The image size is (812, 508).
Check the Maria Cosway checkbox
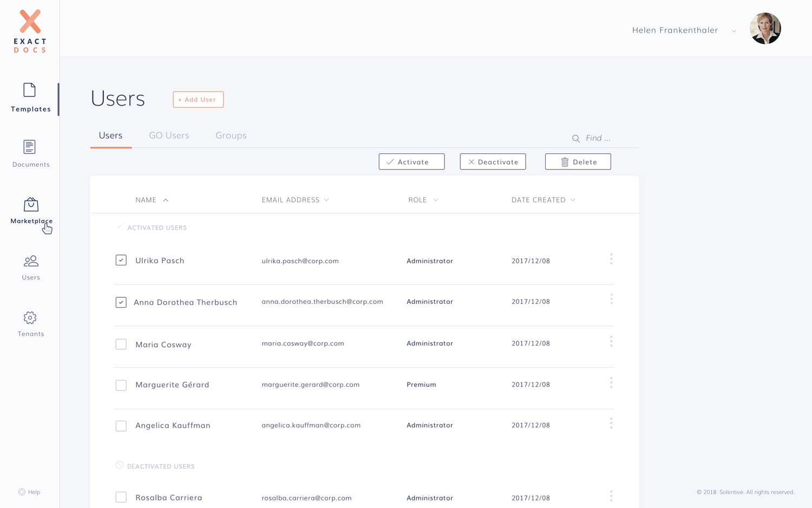[121, 344]
